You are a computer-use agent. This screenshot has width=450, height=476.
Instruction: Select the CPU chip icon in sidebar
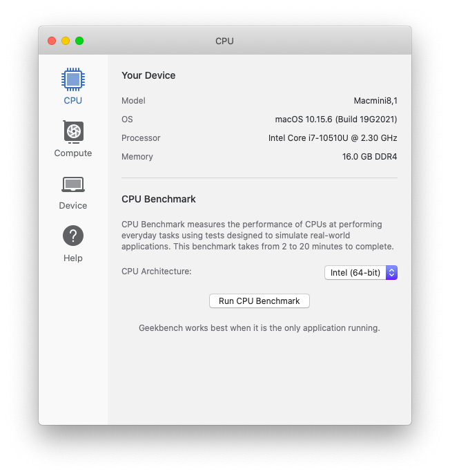pyautogui.click(x=72, y=79)
